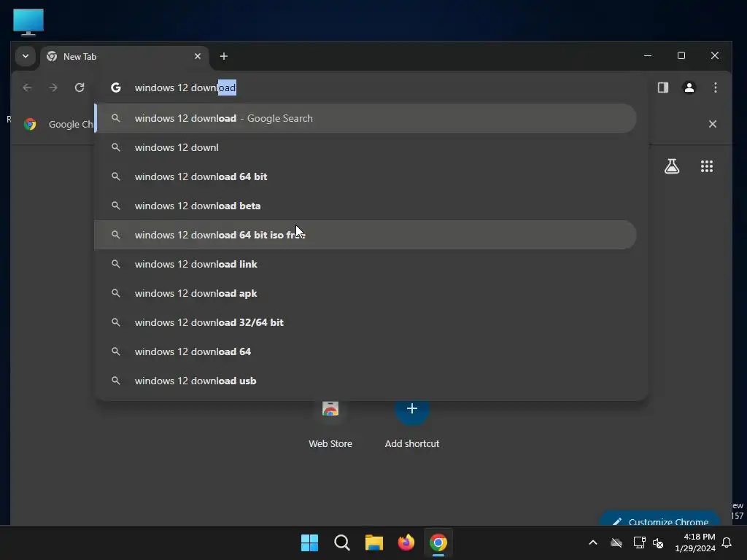Choose 'windows 12 download 64' suggestion

(365, 351)
